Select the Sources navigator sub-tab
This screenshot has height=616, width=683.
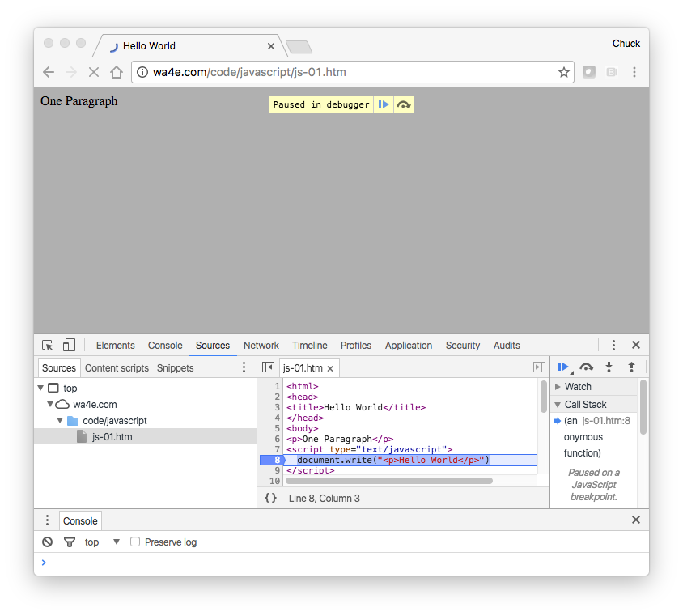click(59, 367)
